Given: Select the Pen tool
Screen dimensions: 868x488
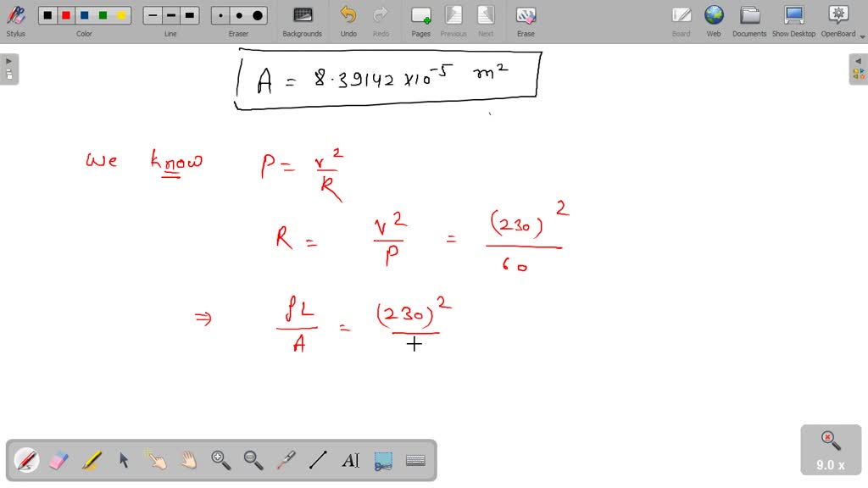Looking at the screenshot, I should [26, 460].
